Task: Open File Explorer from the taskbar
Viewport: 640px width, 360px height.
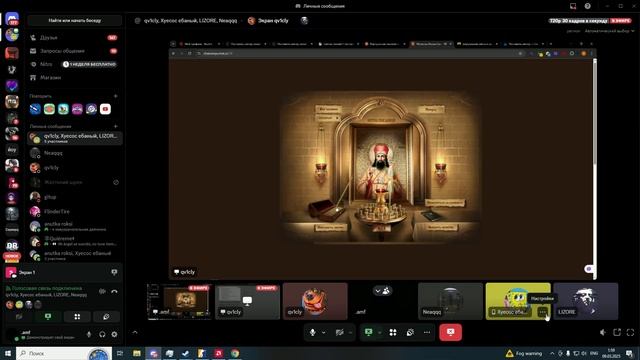Action: click(x=137, y=353)
